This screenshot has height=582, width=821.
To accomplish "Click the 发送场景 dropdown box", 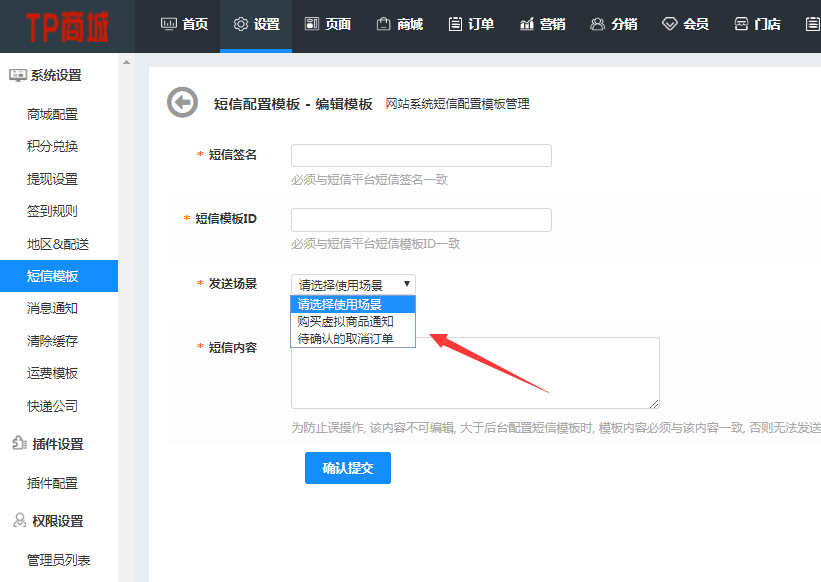I will (x=353, y=285).
